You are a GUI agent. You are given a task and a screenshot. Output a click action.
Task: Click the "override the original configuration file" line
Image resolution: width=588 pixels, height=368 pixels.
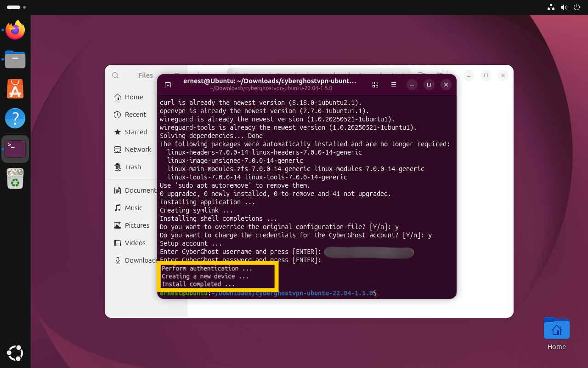(x=279, y=227)
